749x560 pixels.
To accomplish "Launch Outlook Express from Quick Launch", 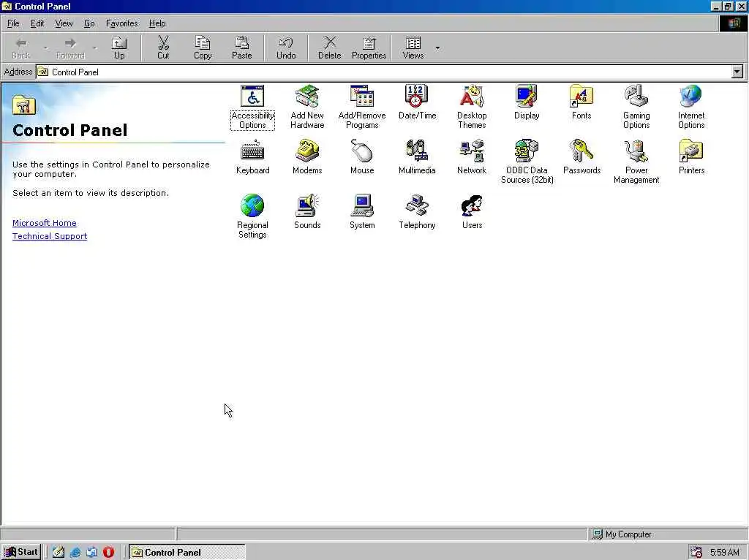I will pos(91,553).
